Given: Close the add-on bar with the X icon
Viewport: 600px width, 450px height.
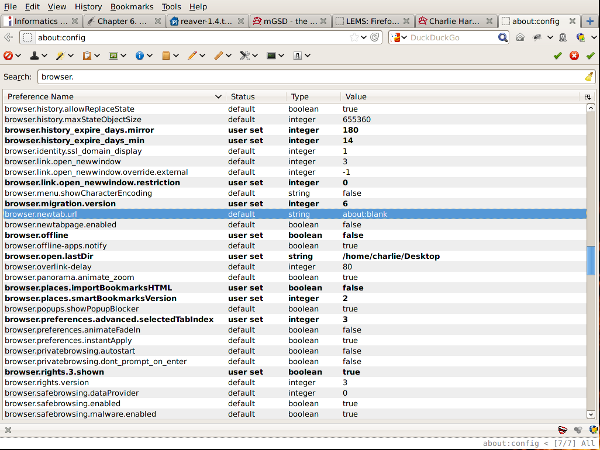Looking at the screenshot, I should point(8,430).
